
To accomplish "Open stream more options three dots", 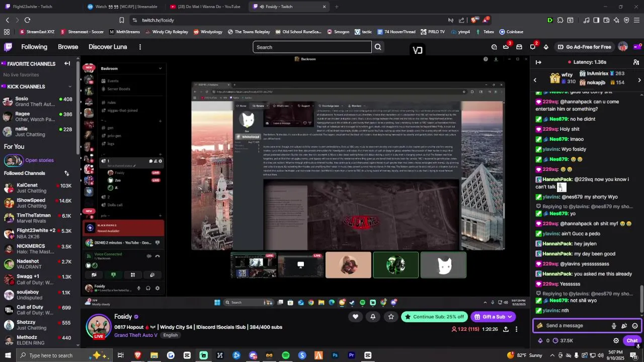I will pos(516,329).
